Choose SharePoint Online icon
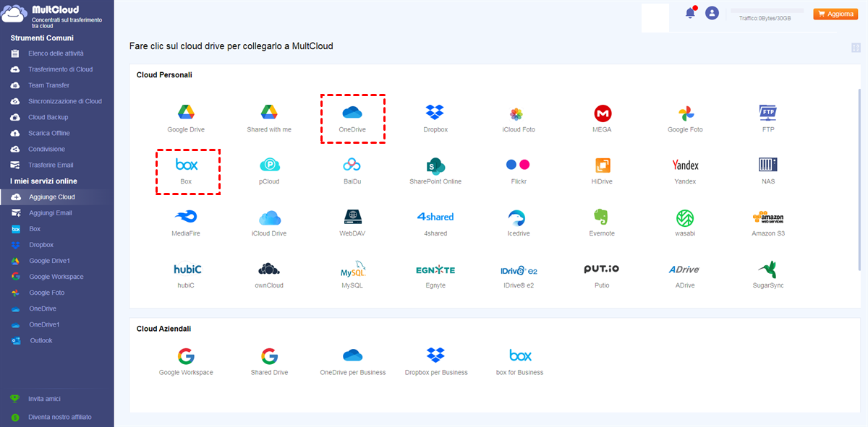The height and width of the screenshot is (427, 868). (435, 171)
